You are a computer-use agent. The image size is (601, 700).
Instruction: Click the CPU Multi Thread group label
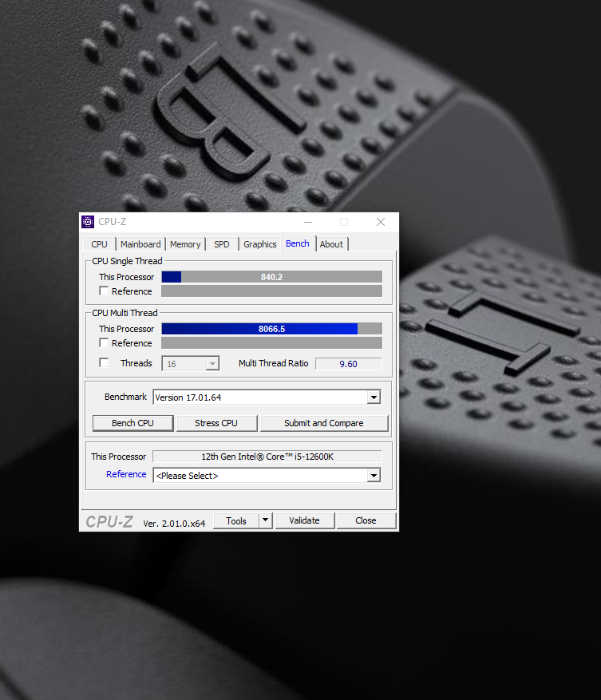coord(125,313)
